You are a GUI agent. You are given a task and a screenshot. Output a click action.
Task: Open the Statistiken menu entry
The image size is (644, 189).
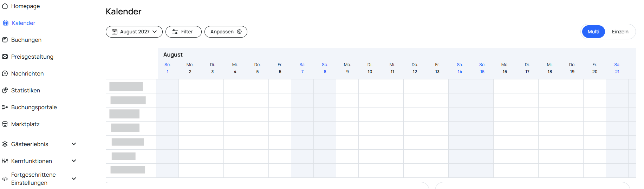pos(26,90)
